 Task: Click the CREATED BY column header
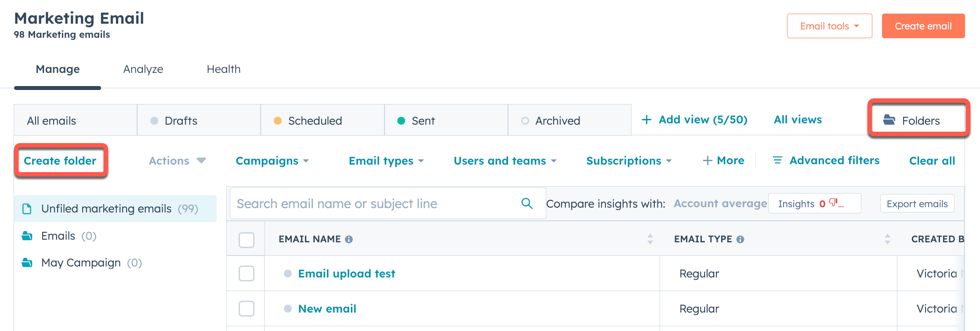(x=937, y=239)
